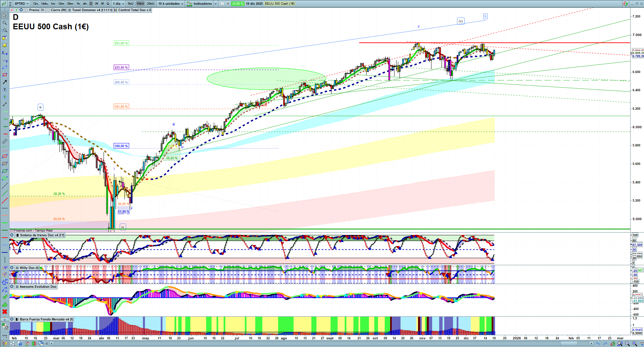Switch to the weekly W timeframe
Image resolution: width=644 pixels, height=347 pixels.
point(97,4)
